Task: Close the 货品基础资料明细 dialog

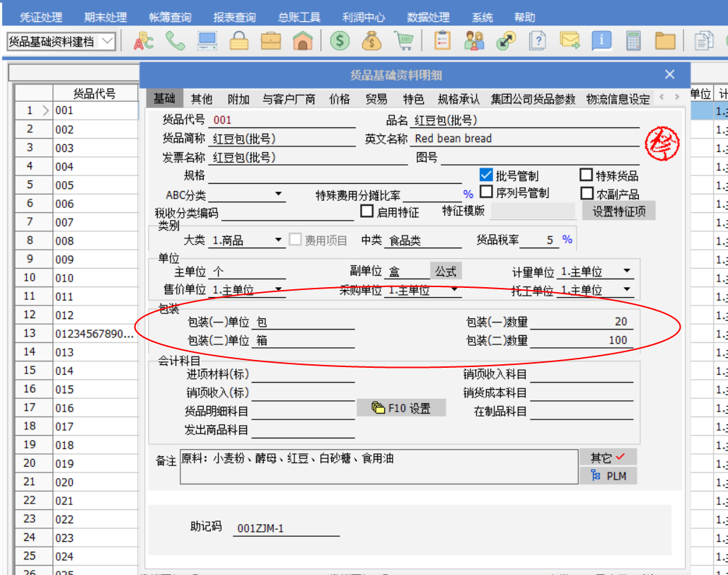Action: pos(669,74)
